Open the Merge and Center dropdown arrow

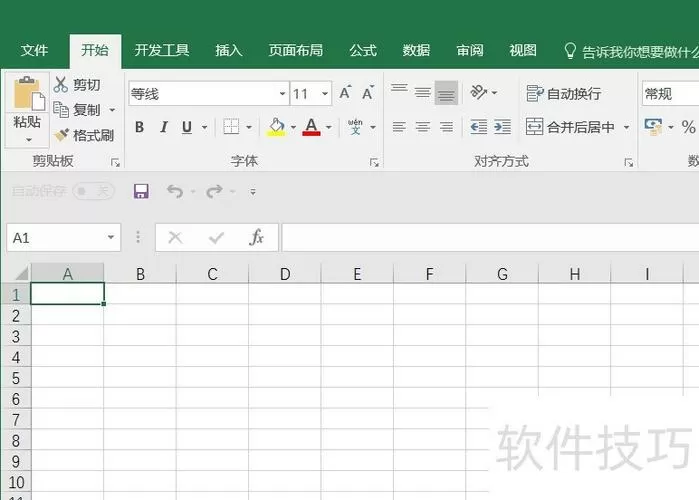coord(626,127)
